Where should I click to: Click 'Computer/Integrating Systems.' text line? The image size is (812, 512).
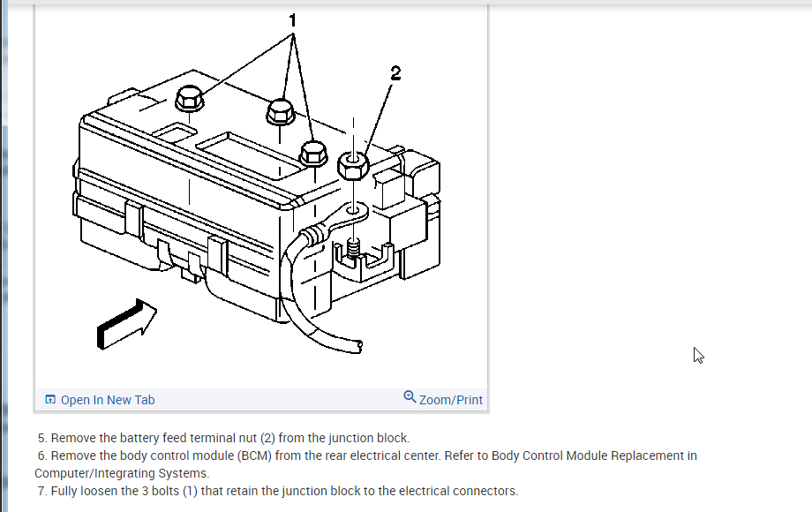point(122,473)
